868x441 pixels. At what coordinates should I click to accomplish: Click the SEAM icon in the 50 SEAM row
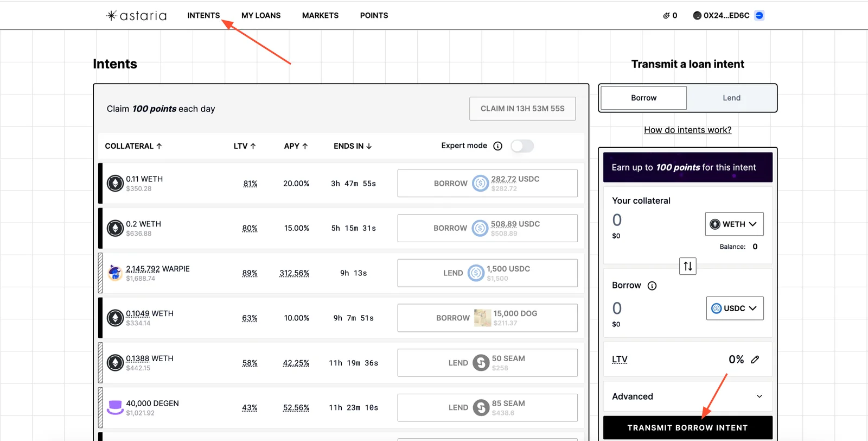coord(481,363)
